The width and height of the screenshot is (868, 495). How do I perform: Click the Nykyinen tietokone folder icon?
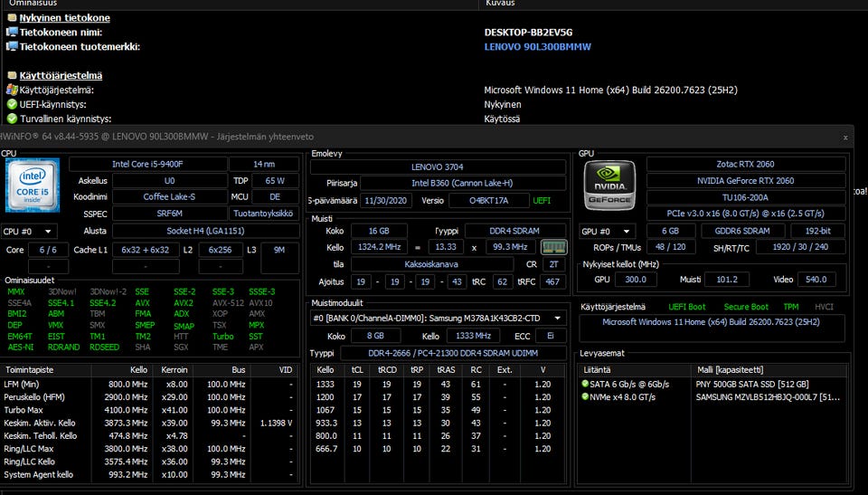tap(12, 18)
